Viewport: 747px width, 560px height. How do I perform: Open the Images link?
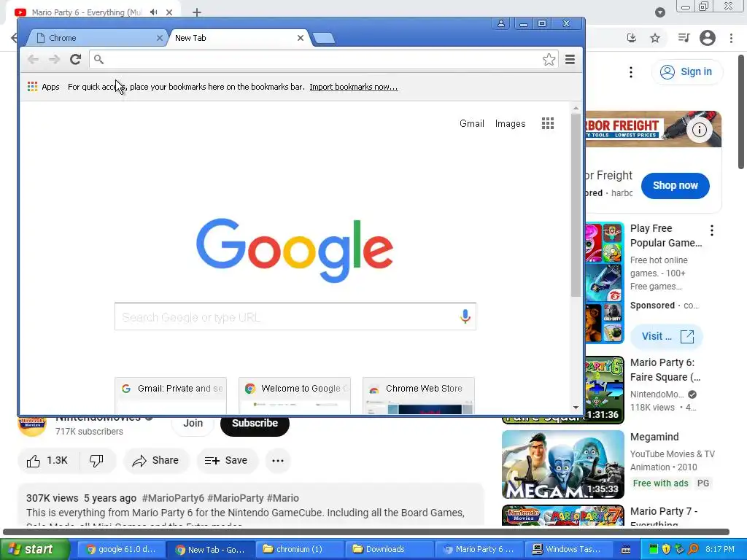coord(510,123)
